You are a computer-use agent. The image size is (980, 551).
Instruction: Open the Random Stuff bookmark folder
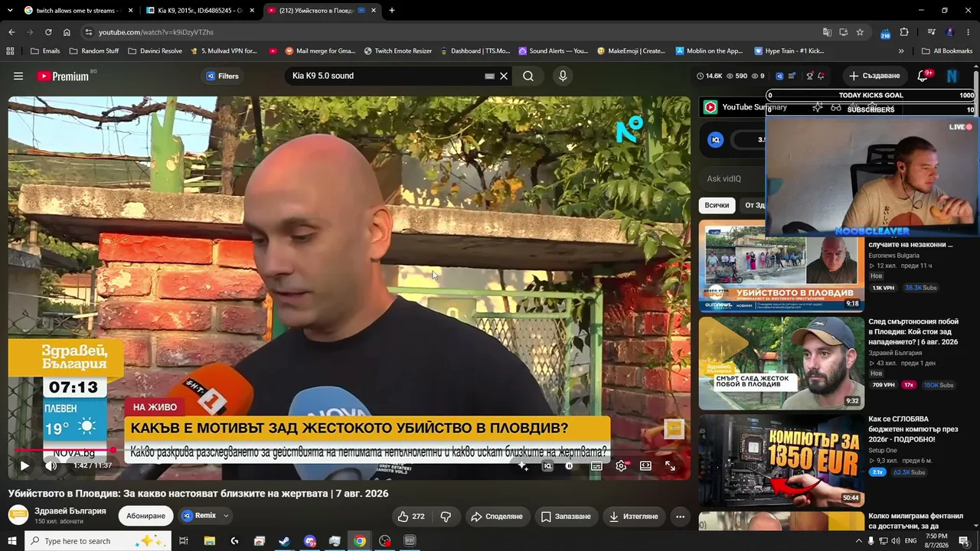(94, 51)
